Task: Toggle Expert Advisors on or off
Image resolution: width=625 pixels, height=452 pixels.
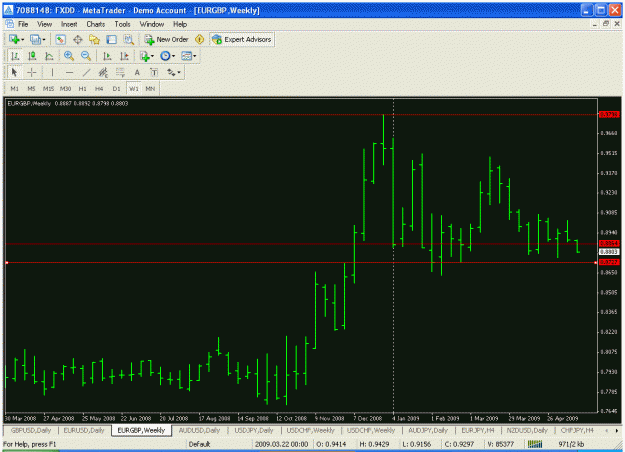Action: click(x=242, y=39)
